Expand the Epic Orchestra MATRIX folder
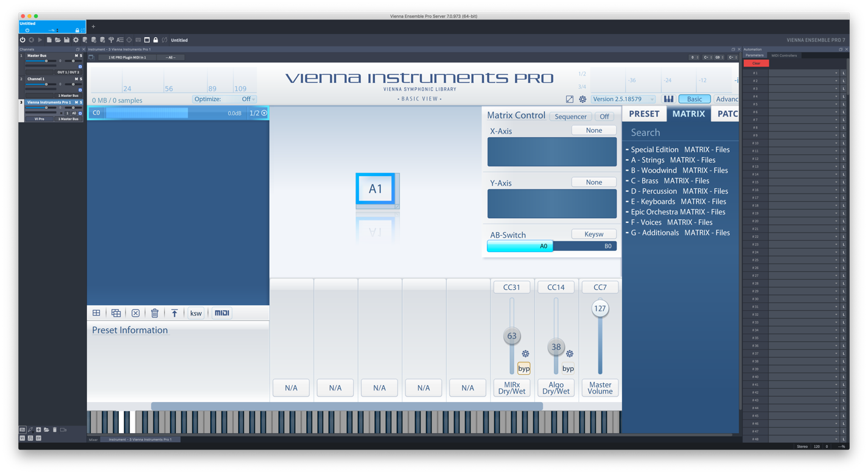 (x=675, y=212)
